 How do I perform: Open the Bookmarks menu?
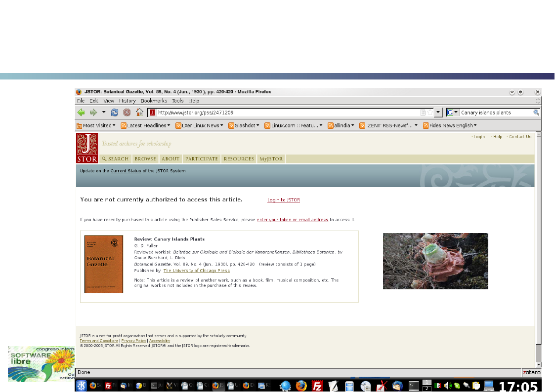click(x=154, y=101)
